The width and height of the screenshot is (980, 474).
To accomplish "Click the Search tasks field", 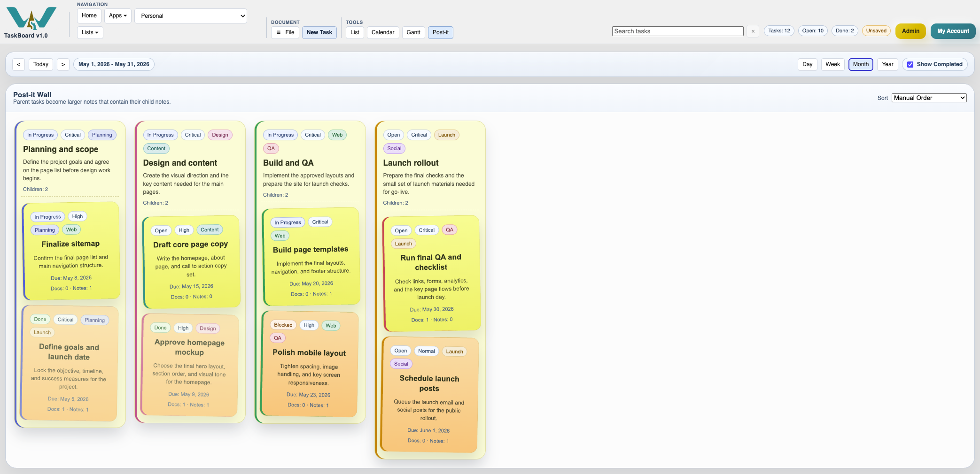I will tap(677, 31).
